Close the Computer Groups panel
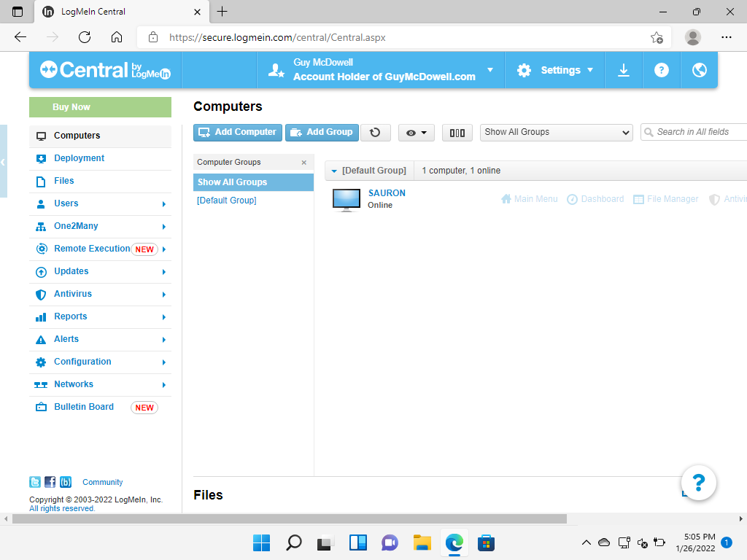The width and height of the screenshot is (747, 560). (304, 163)
